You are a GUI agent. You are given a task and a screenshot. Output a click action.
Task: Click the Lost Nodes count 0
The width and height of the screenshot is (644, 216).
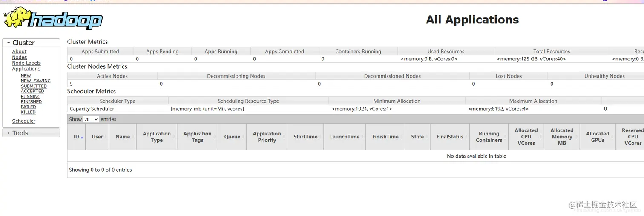click(x=473, y=84)
